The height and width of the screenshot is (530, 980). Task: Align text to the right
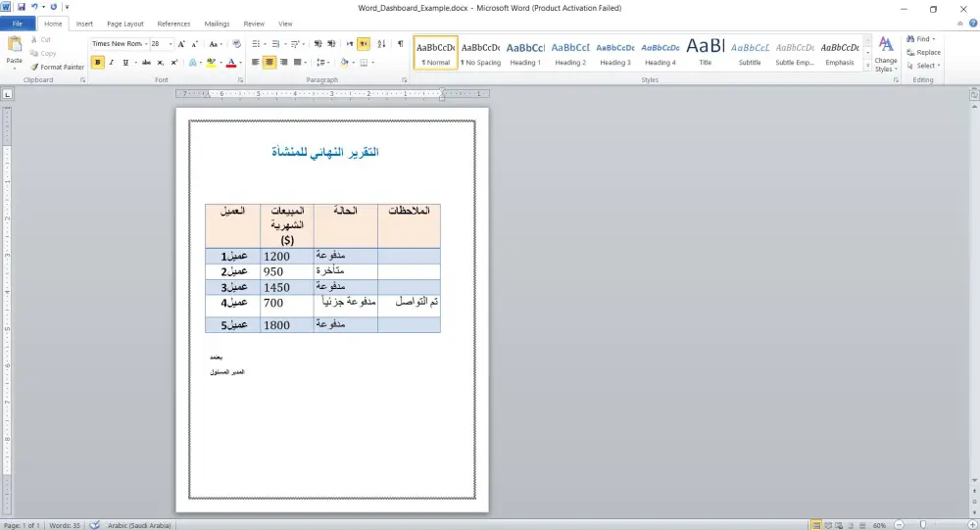pyautogui.click(x=284, y=63)
